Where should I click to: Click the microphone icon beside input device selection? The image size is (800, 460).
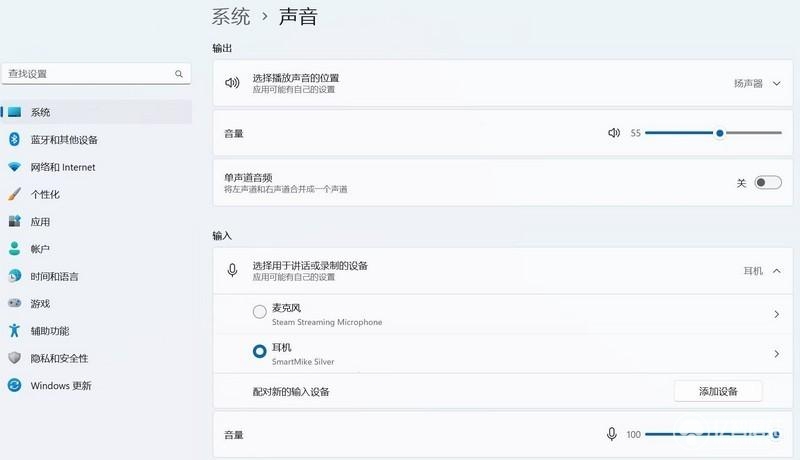pos(232,270)
